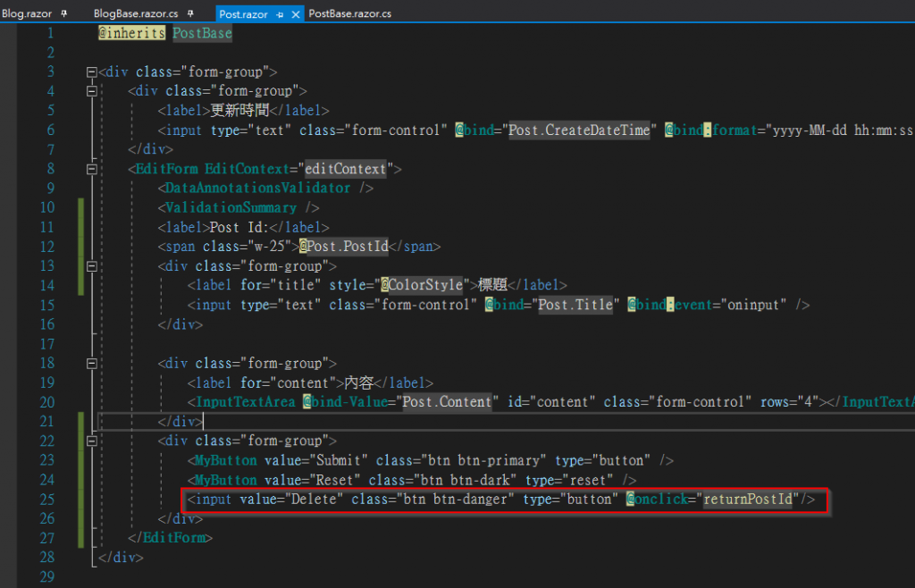Click the @ColorStyle style value
The image size is (915, 588).
[422, 285]
